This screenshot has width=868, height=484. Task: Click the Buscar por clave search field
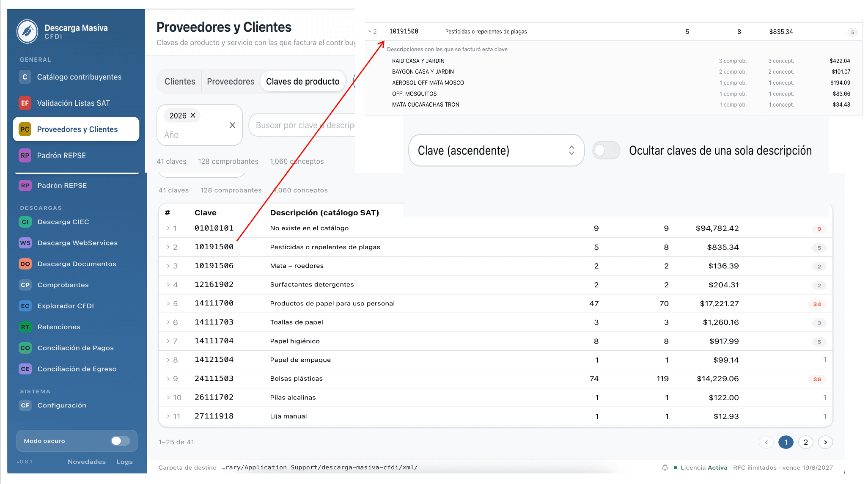[303, 125]
